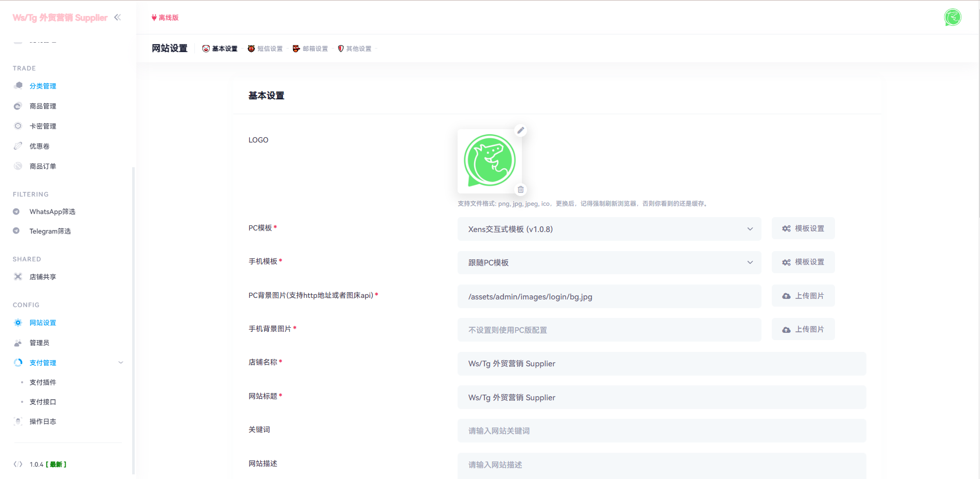This screenshot has width=980, height=479.
Task: Open 卡密管理 in the sidebar
Action: pyautogui.click(x=43, y=126)
